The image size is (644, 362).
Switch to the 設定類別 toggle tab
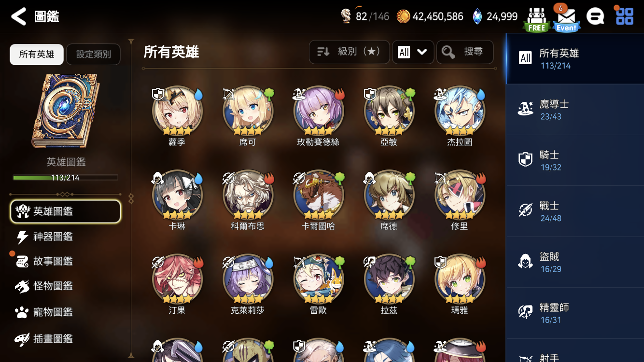(x=93, y=54)
